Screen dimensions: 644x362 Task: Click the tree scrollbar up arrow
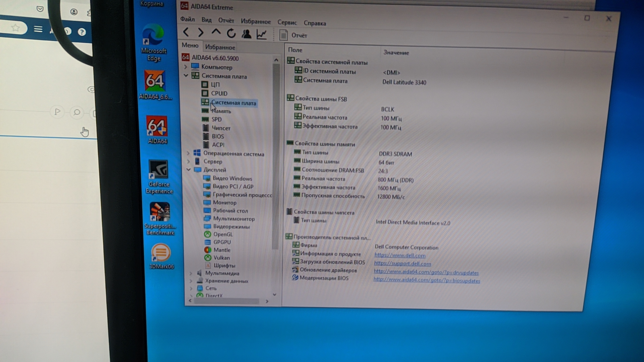point(276,60)
